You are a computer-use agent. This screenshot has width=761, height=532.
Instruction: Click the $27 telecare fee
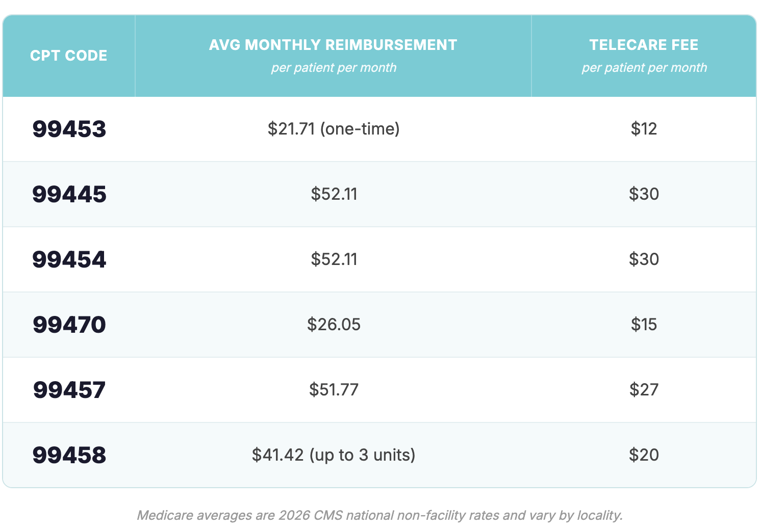pyautogui.click(x=644, y=390)
